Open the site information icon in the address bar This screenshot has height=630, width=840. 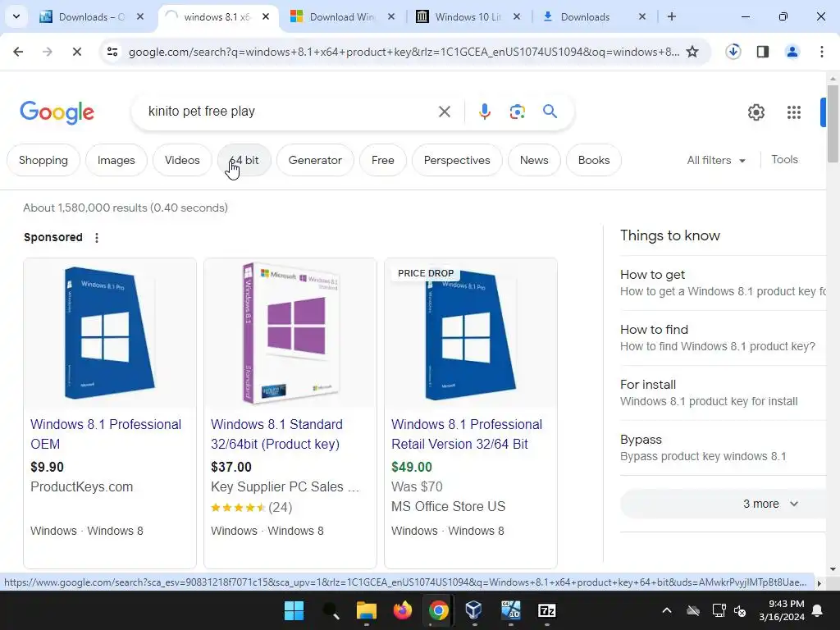(112, 52)
